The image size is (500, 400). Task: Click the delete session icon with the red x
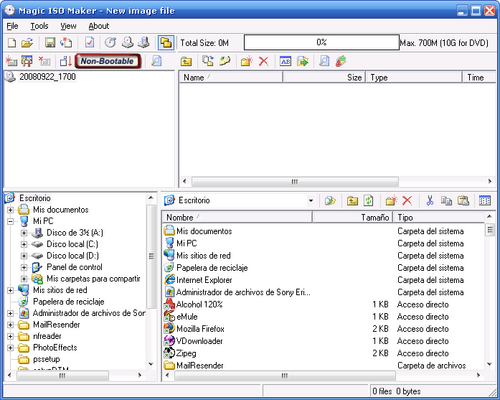44,61
